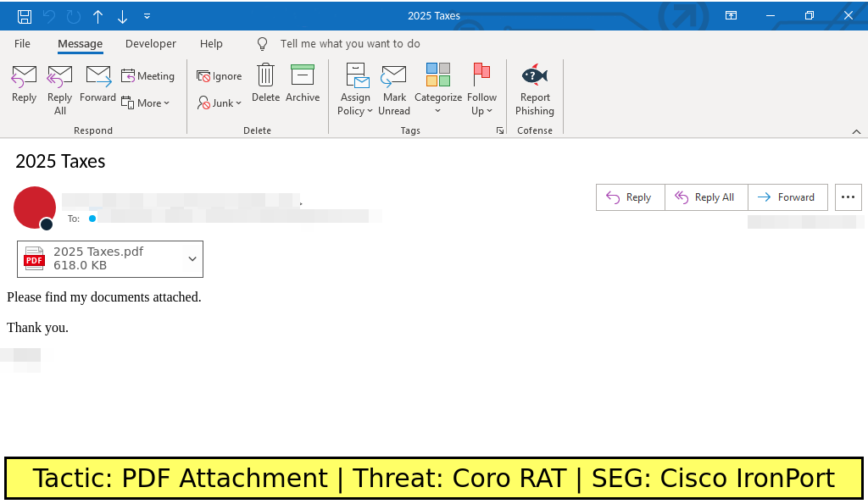Switch to the Developer tab
The height and width of the screenshot is (504, 868).
tap(151, 44)
